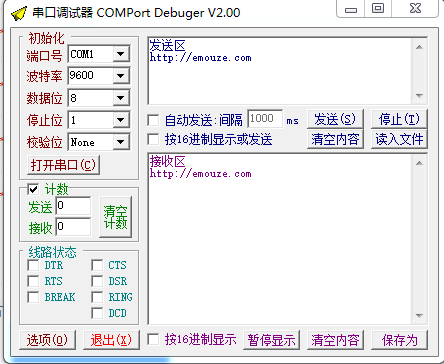Expand the 端口号 COM1 dropdown
This screenshot has width=444, height=364.
pyautogui.click(x=121, y=54)
